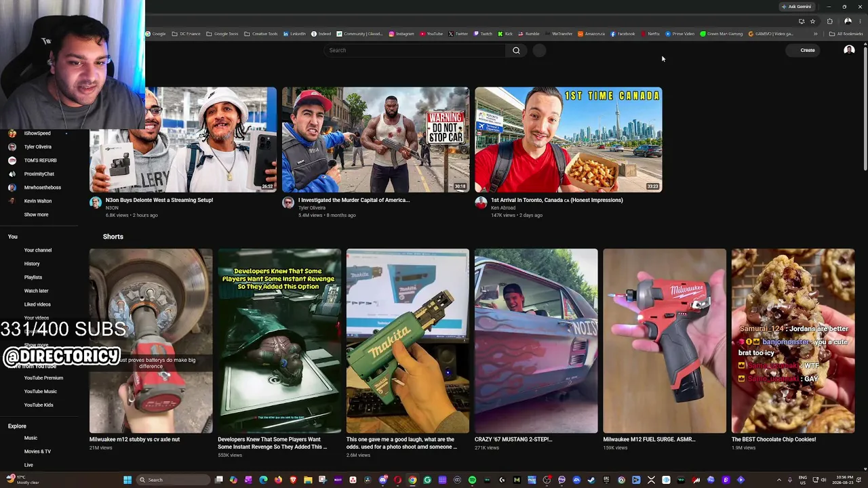Click the Ask Gemini button
This screenshot has height=488, width=868.
pos(796,7)
